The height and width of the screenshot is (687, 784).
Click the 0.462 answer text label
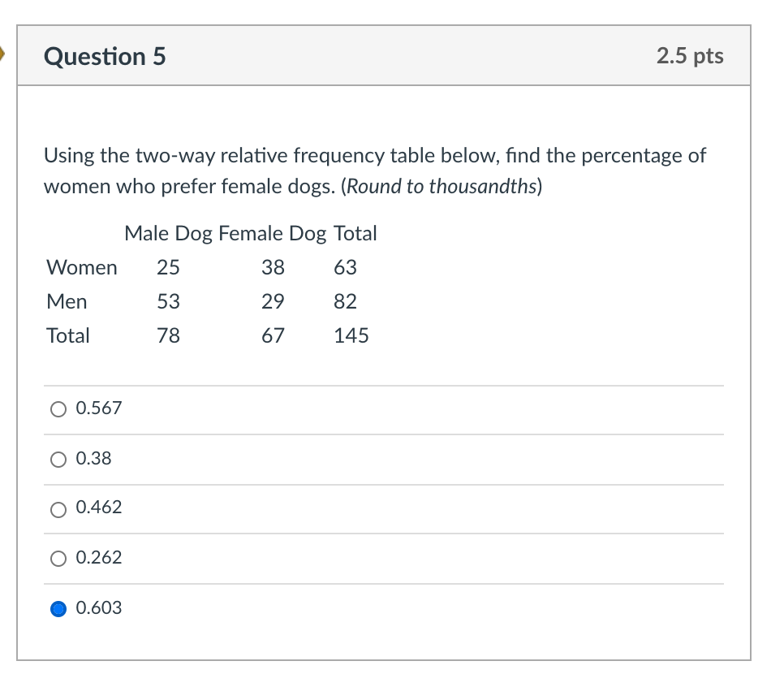(x=100, y=508)
